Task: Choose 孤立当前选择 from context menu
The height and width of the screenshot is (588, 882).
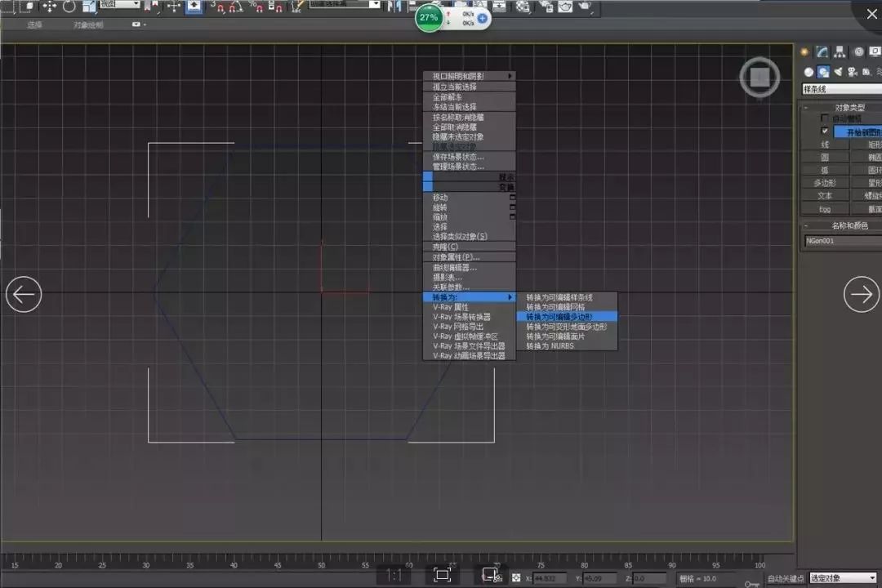Action: (469, 87)
